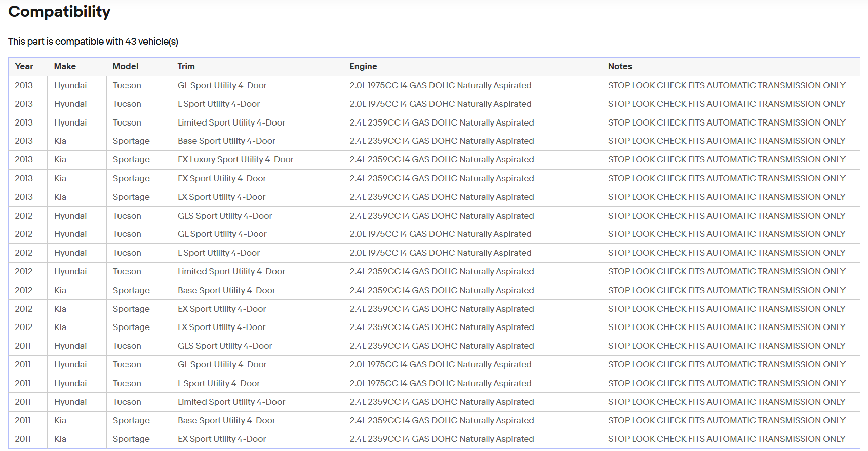Click 'This part is compatible with 43 vehicle(s)' text
The width and height of the screenshot is (868, 451).
[93, 42]
